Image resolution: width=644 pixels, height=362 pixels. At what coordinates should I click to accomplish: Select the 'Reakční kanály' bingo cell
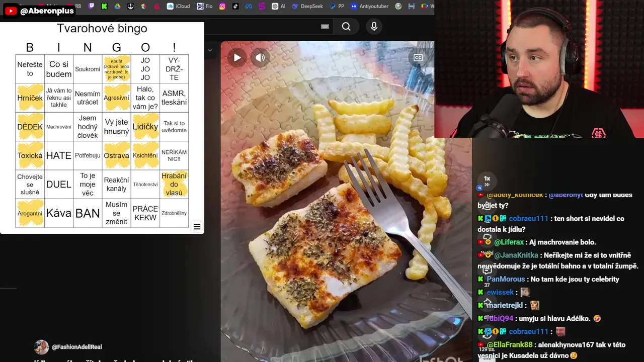116,184
